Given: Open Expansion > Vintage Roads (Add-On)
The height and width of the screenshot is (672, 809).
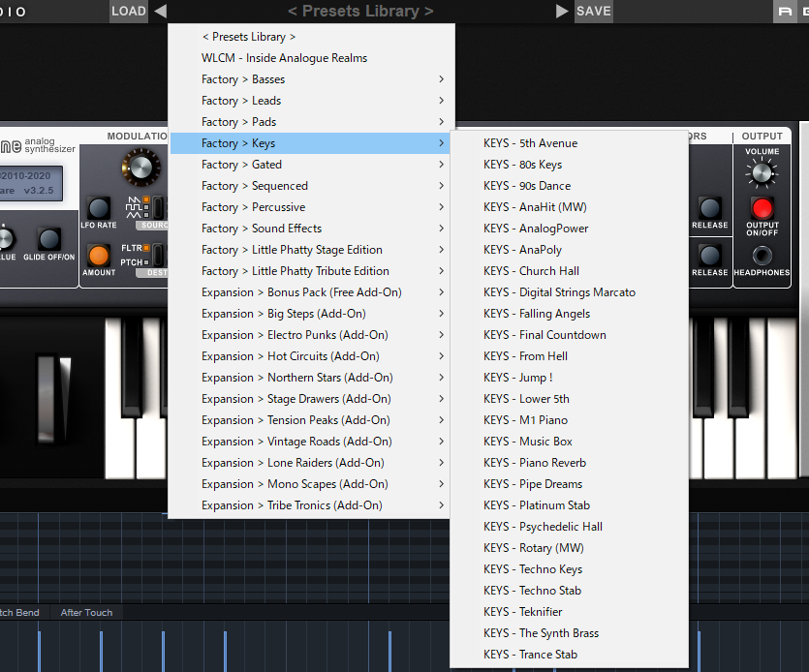Looking at the screenshot, I should point(310,442).
